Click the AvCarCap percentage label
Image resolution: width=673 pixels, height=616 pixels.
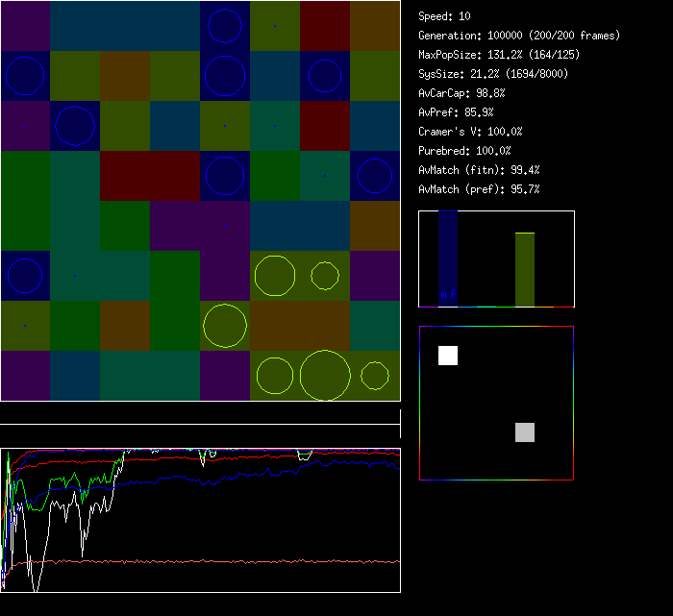[x=462, y=93]
